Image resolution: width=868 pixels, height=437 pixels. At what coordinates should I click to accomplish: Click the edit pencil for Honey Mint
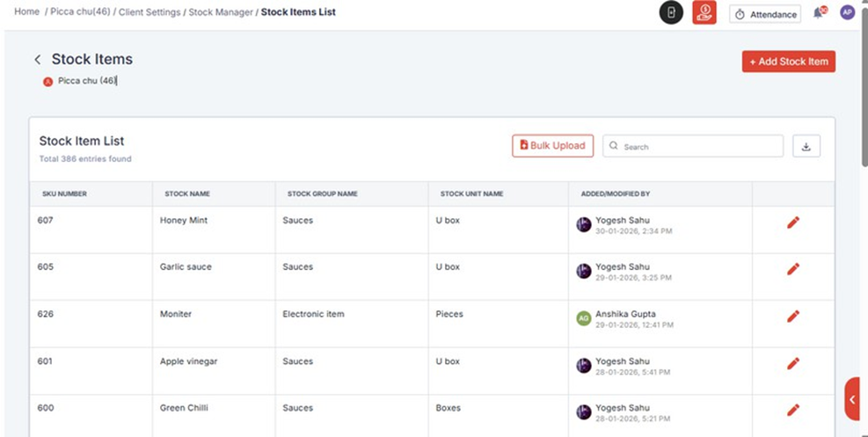pos(792,223)
